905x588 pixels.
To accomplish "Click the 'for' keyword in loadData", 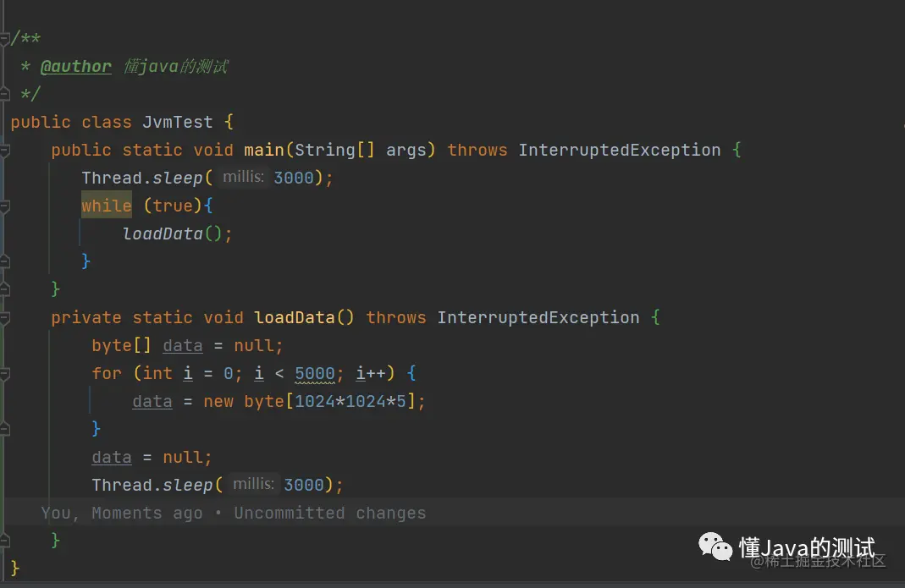I will [107, 373].
